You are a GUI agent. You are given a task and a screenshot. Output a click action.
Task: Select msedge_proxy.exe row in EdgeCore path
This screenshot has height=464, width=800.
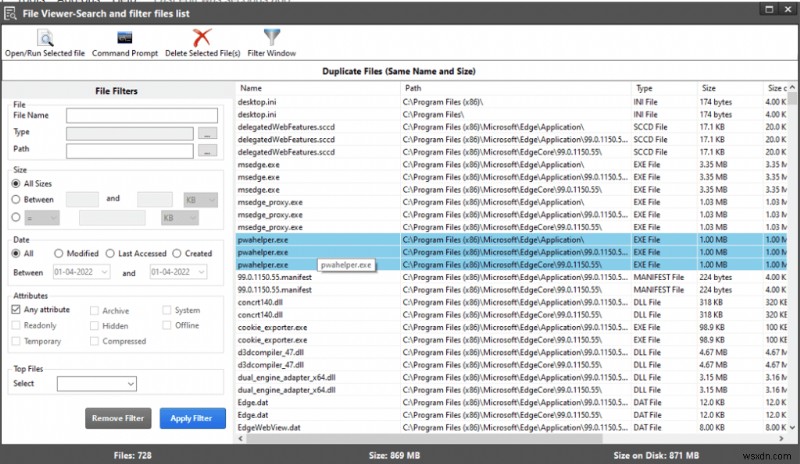click(x=512, y=227)
